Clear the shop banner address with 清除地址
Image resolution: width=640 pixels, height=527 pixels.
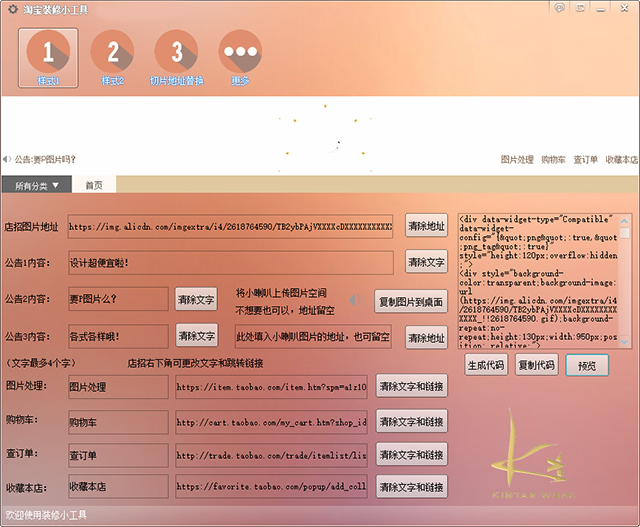point(426,225)
